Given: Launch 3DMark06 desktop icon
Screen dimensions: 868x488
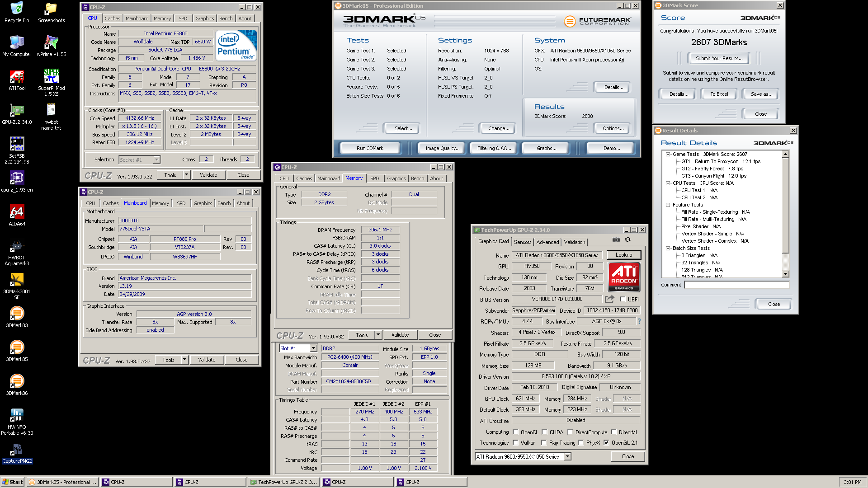Looking at the screenshot, I should click(17, 385).
